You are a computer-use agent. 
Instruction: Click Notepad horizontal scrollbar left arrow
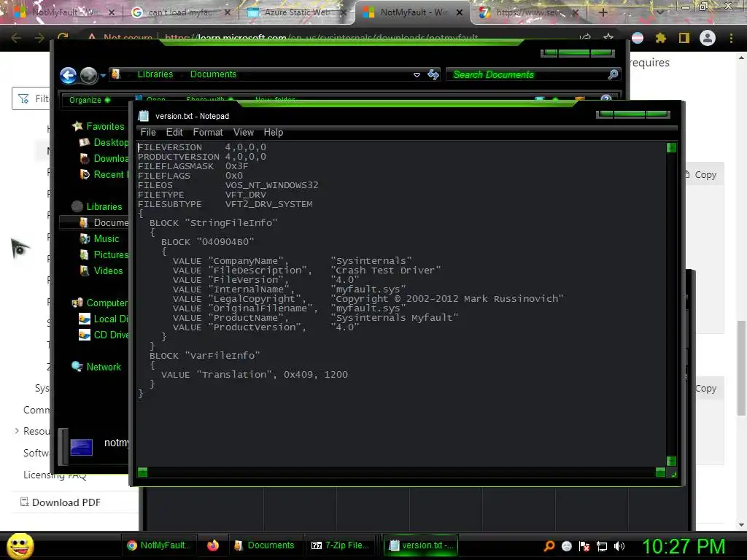142,472
